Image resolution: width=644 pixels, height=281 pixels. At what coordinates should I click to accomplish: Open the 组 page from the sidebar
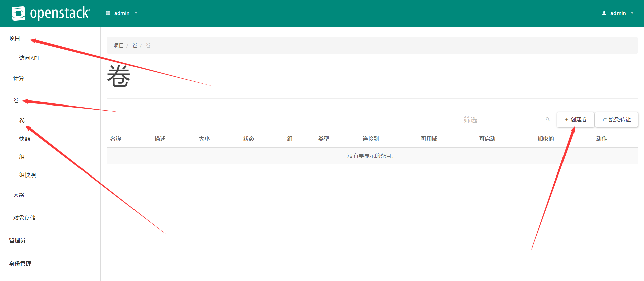22,157
